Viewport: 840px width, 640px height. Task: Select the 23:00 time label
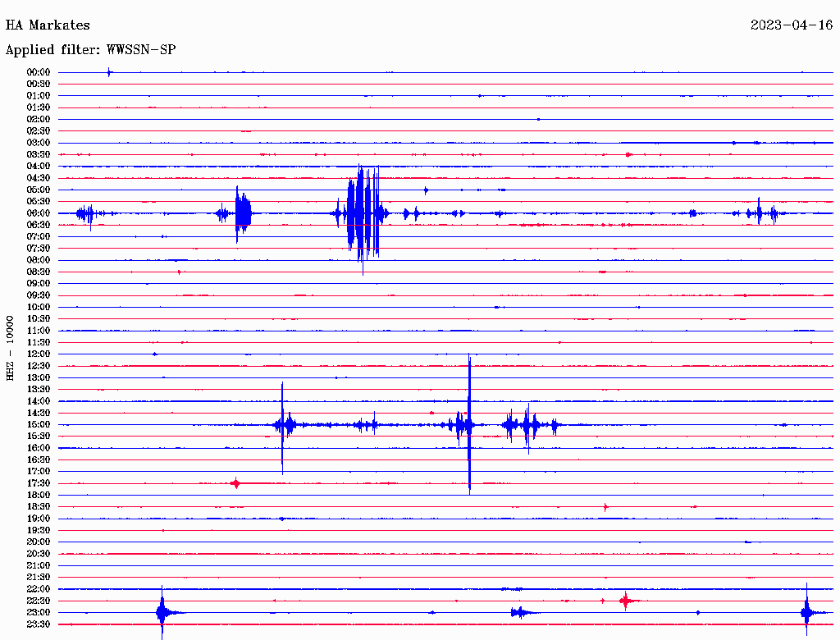[39, 613]
